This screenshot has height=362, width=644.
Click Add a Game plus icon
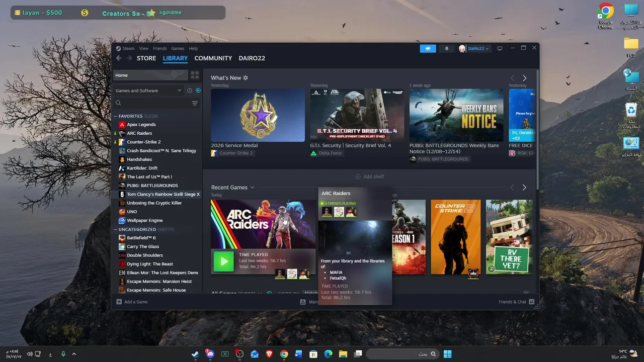point(119,302)
